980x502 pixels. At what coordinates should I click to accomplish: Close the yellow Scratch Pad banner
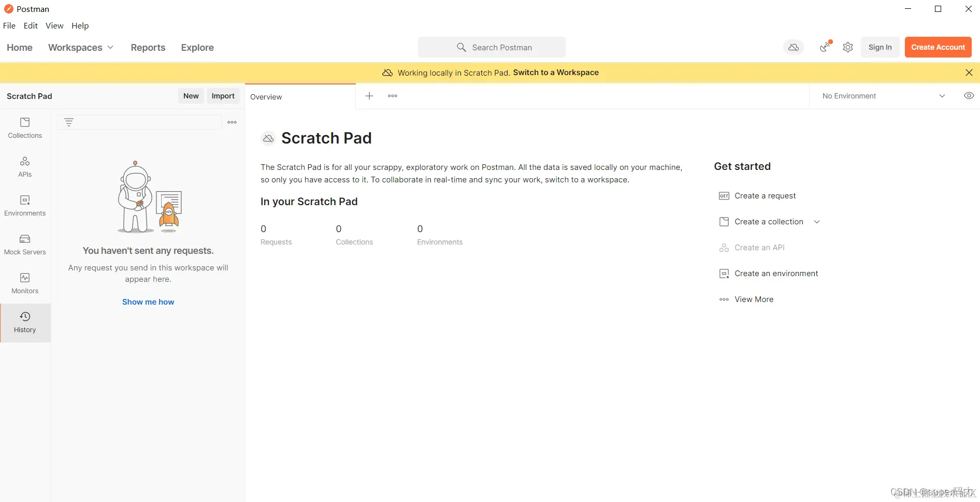969,73
